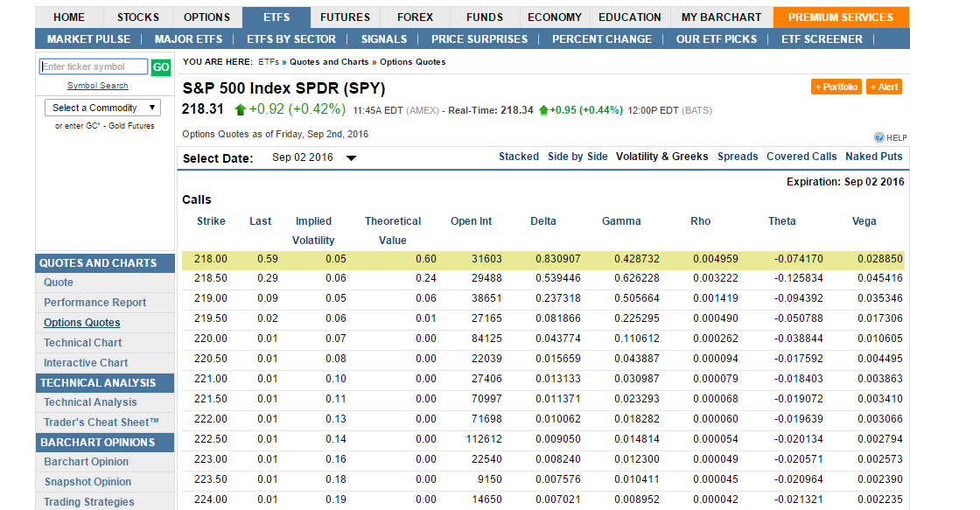Open the Interactive Chart sidebar link

pos(86,362)
